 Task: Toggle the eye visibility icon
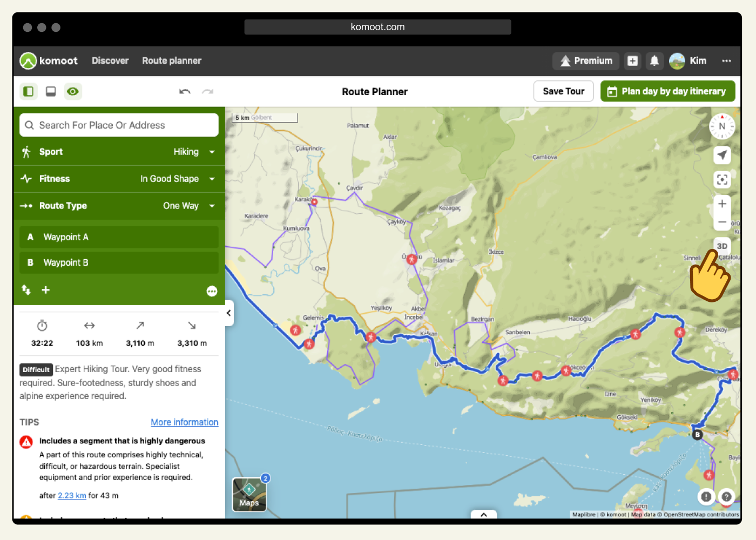[x=73, y=91]
